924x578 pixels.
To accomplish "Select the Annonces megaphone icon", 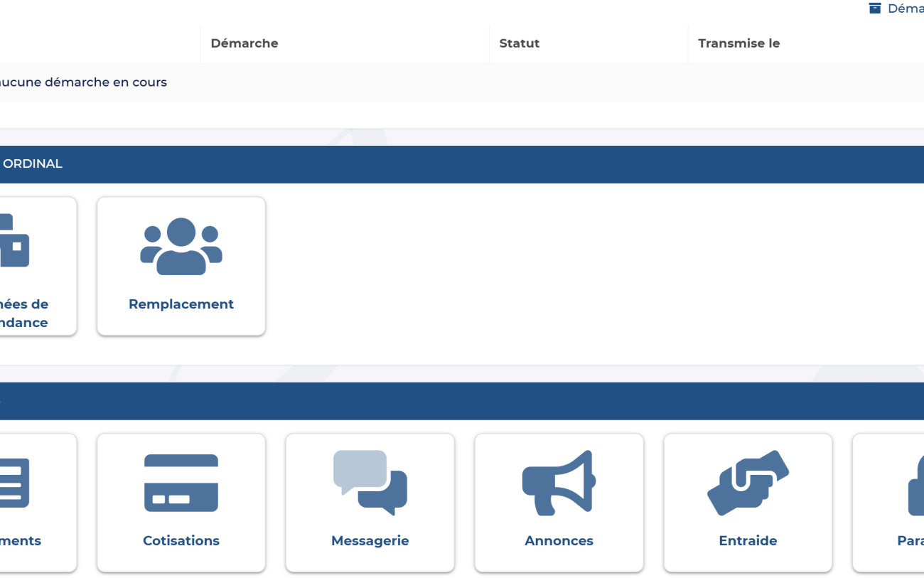I will (559, 483).
